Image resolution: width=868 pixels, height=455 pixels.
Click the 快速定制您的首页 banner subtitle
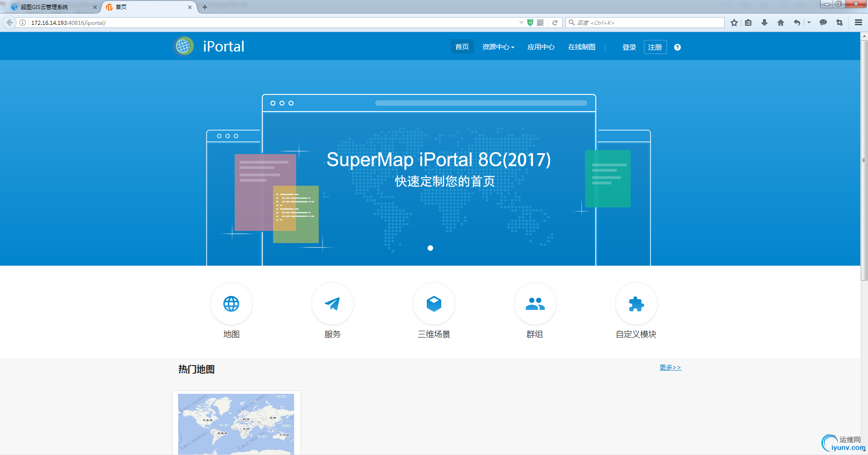tap(445, 181)
